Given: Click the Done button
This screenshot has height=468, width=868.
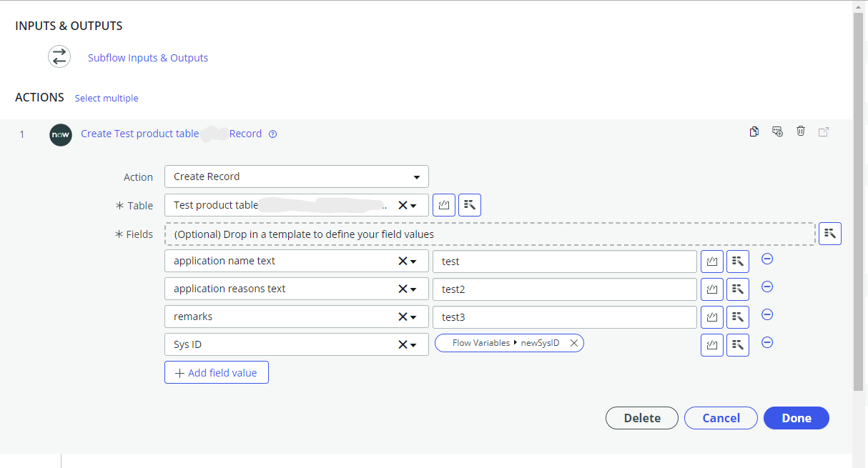Looking at the screenshot, I should (796, 418).
